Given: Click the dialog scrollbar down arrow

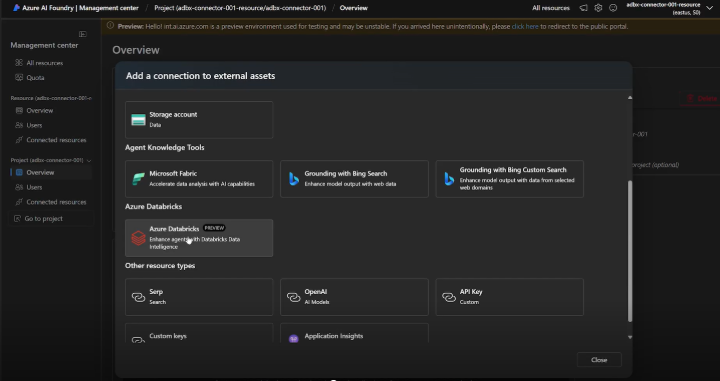Looking at the screenshot, I should click(630, 337).
